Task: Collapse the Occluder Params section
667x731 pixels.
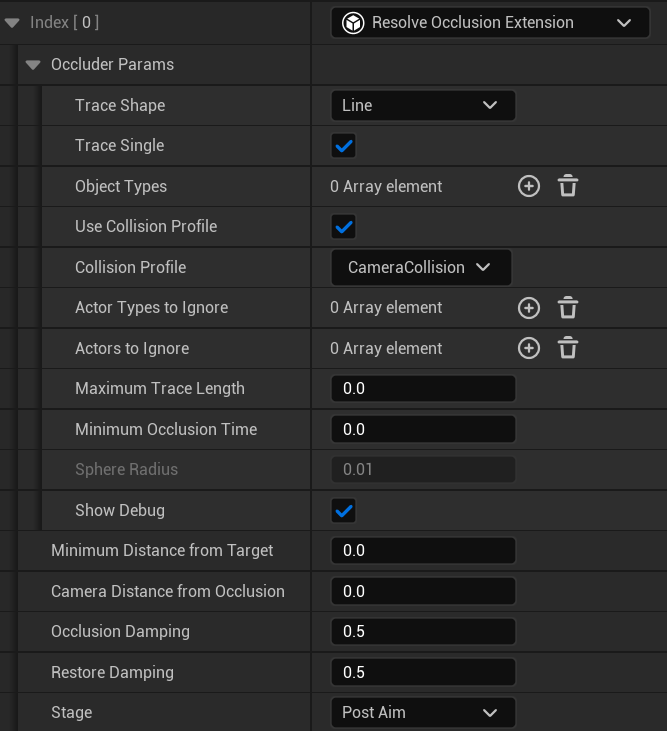Action: click(x=33, y=65)
